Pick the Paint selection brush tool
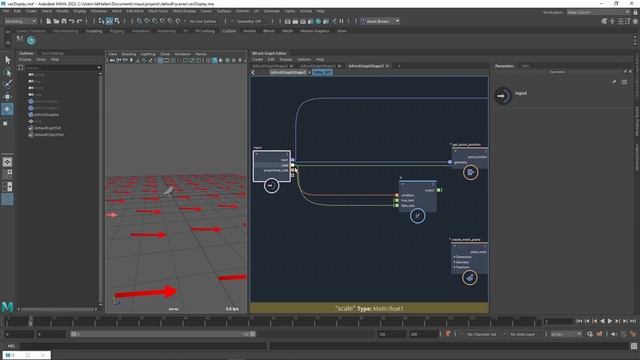The width and height of the screenshot is (640, 360). coord(7,84)
